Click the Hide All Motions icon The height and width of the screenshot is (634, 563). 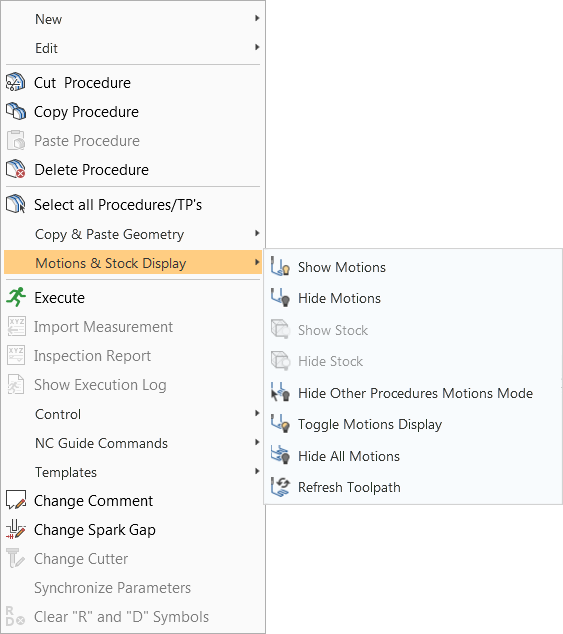(280, 455)
